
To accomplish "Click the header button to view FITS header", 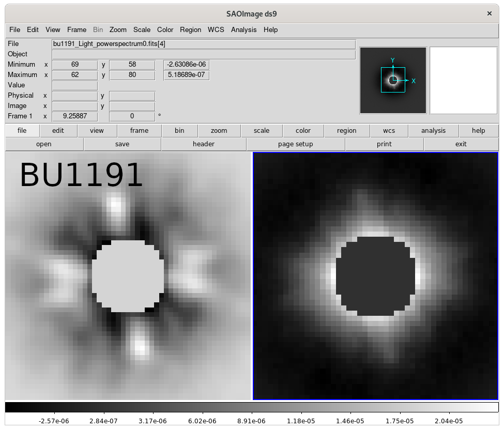I will coord(203,144).
